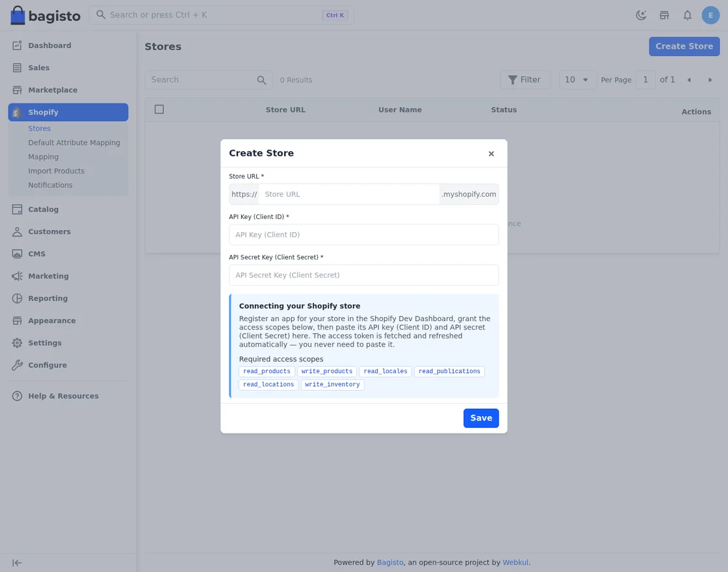Image resolution: width=728 pixels, height=572 pixels.
Task: Click the page number input
Action: pyautogui.click(x=645, y=80)
